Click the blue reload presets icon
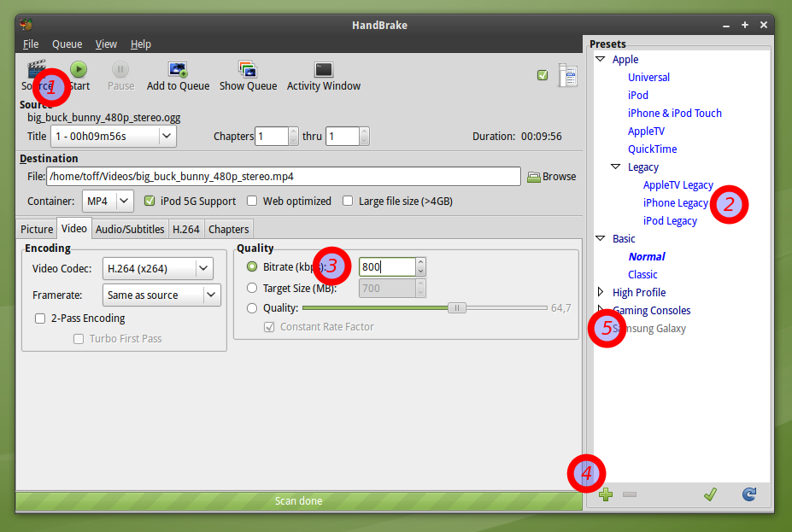792x532 pixels. tap(749, 494)
